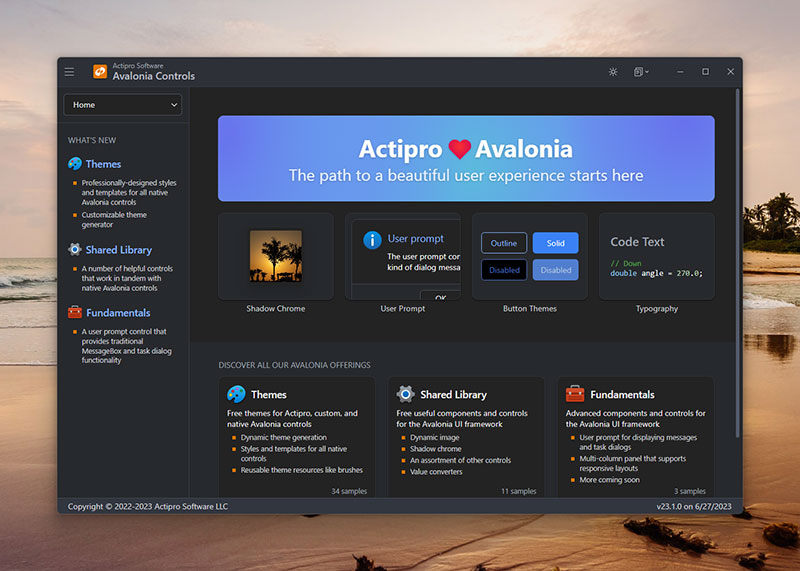Open the hamburger menu in title bar
Image resolution: width=800 pixels, height=571 pixels.
click(x=69, y=72)
